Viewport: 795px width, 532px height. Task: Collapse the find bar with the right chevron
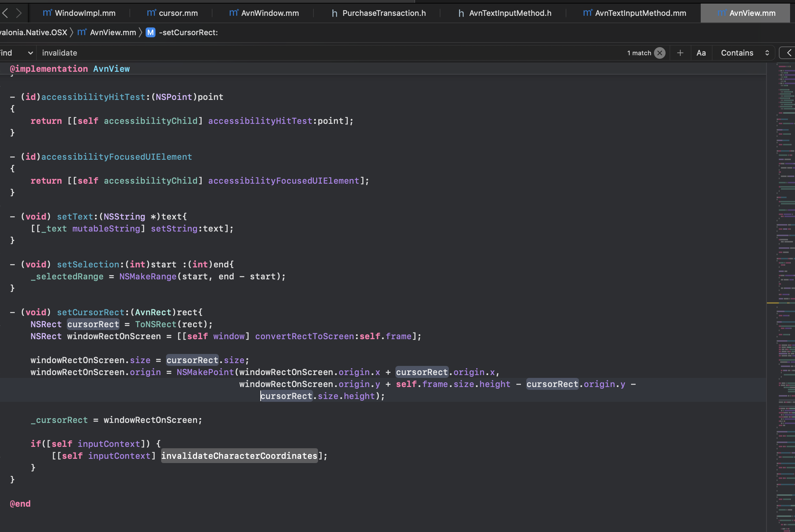789,53
